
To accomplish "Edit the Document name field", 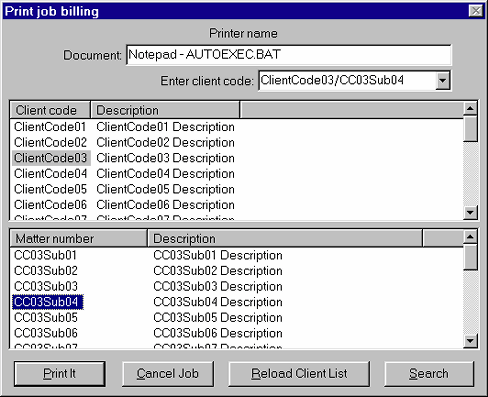I will point(289,55).
